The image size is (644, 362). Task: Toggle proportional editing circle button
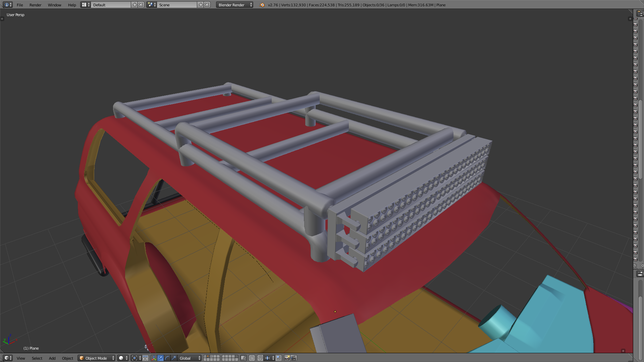tap(252, 358)
